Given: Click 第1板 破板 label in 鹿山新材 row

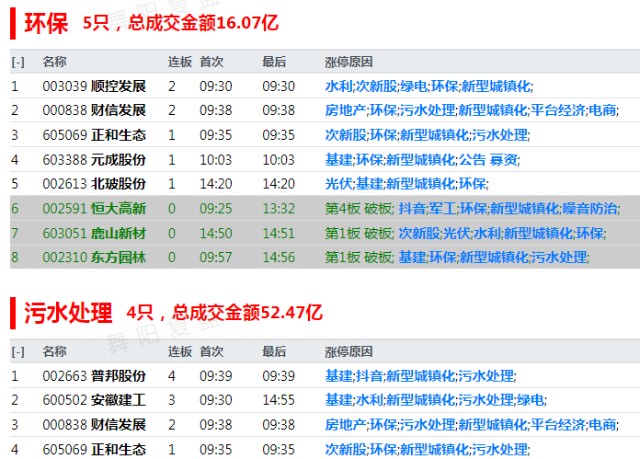Looking at the screenshot, I should [x=359, y=233].
